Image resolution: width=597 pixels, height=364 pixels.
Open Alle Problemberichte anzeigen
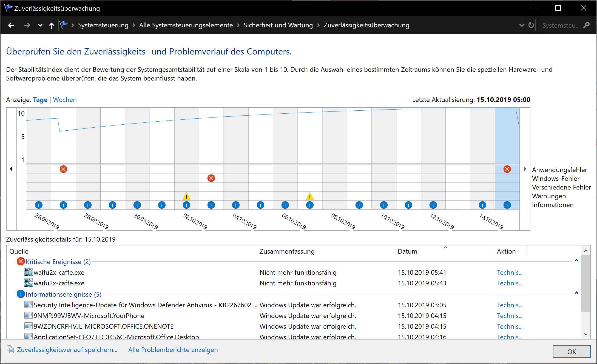point(173,350)
